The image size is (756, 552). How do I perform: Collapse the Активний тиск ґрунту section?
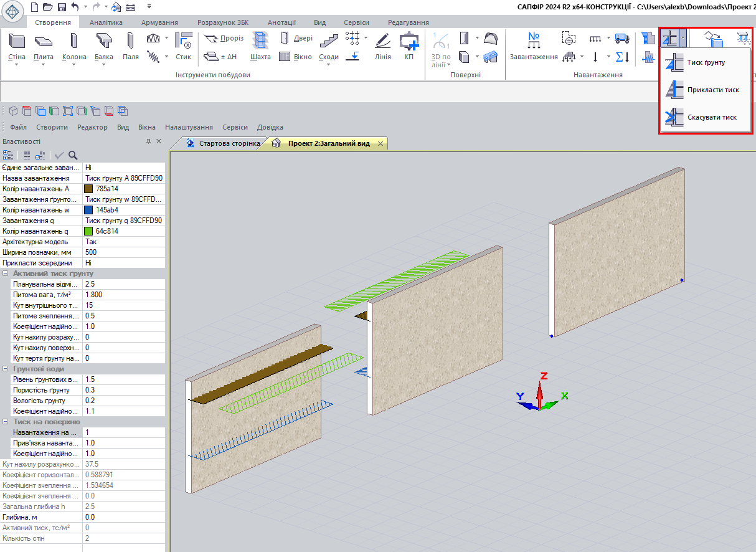tap(6, 274)
